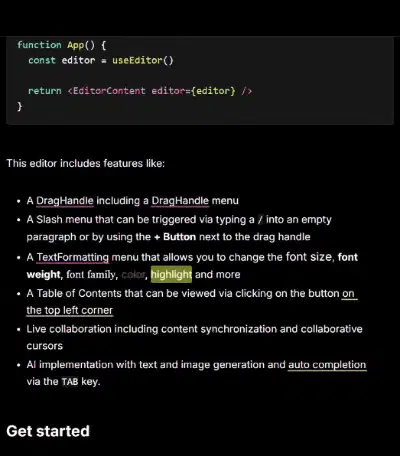Open the 'auto completion' underlined link
This screenshot has height=456, width=400.
point(327,365)
